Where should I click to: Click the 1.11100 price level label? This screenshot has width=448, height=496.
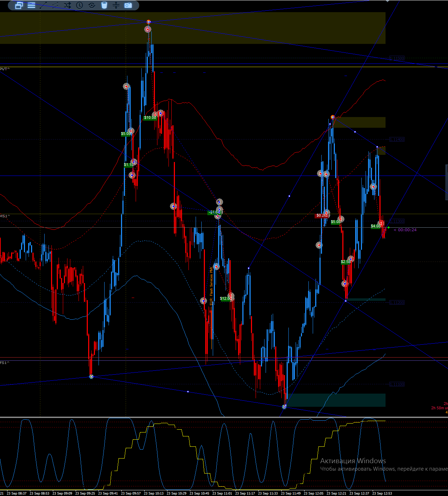click(397, 384)
